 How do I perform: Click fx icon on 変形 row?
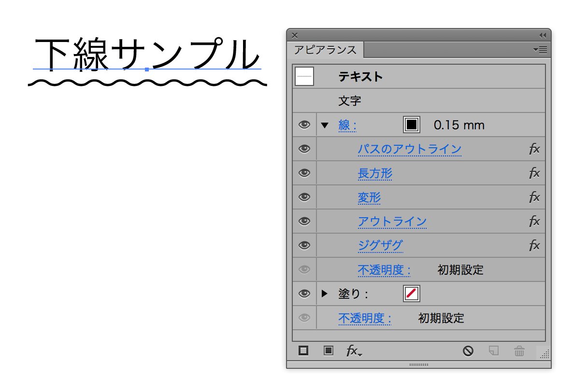point(534,197)
